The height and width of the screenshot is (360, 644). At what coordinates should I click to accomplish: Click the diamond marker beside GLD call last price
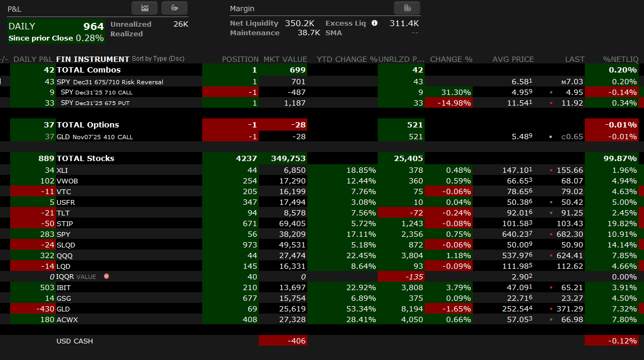coord(551,137)
